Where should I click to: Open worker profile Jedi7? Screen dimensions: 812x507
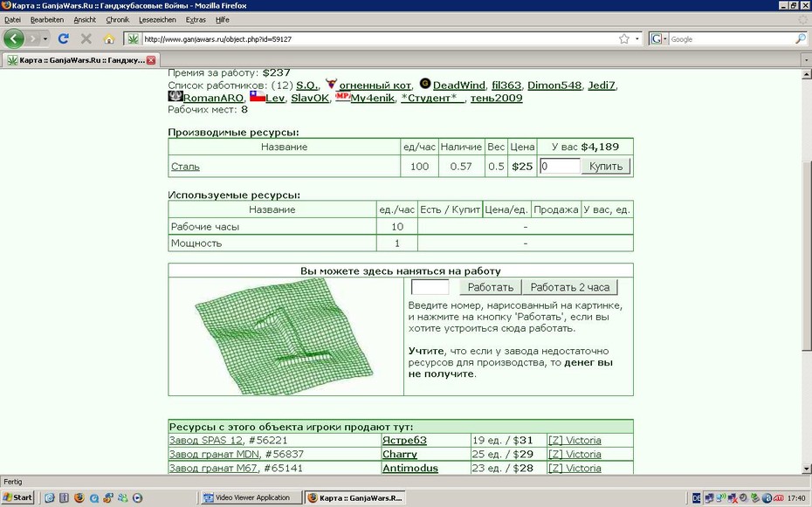pyautogui.click(x=602, y=86)
